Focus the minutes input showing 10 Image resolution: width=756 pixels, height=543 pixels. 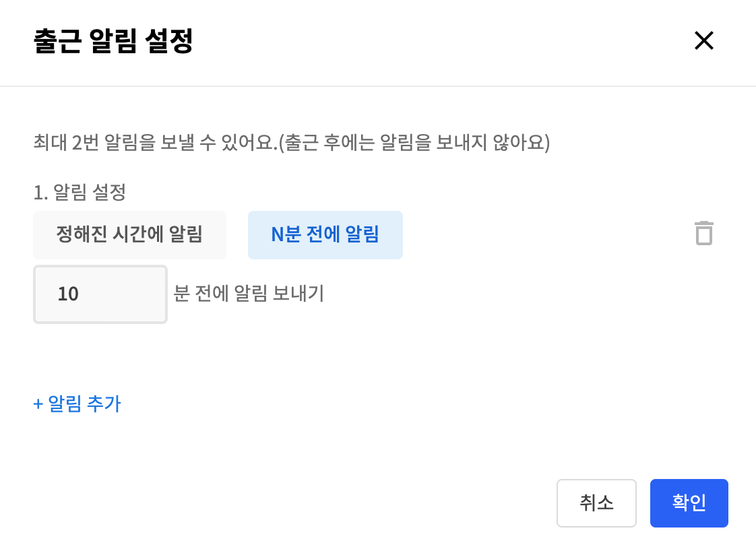(100, 294)
